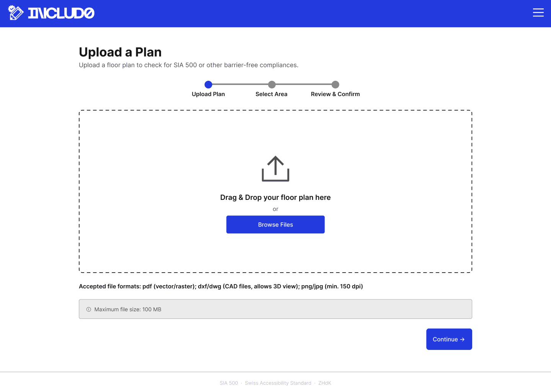Click the upload arrow icon
This screenshot has width=551, height=392.
click(x=275, y=168)
